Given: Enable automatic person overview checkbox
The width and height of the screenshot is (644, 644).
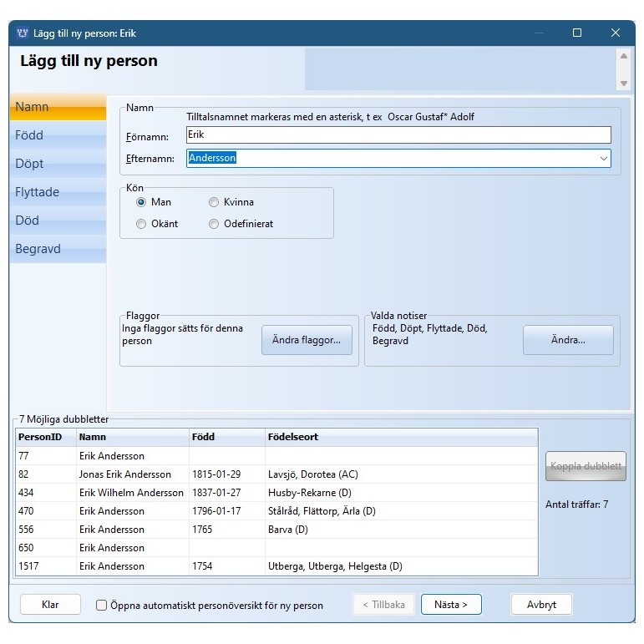Looking at the screenshot, I should coord(102,606).
